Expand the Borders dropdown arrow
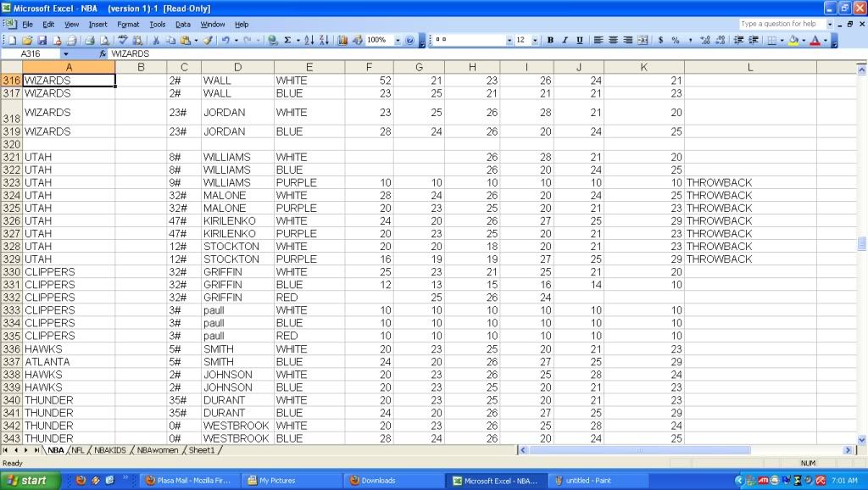868x490 pixels. 782,40
